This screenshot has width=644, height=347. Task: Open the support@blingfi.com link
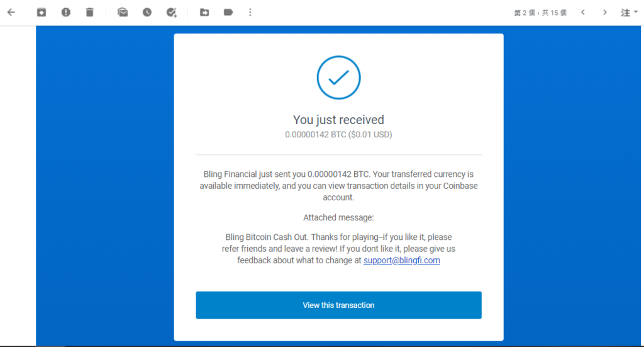pos(402,260)
